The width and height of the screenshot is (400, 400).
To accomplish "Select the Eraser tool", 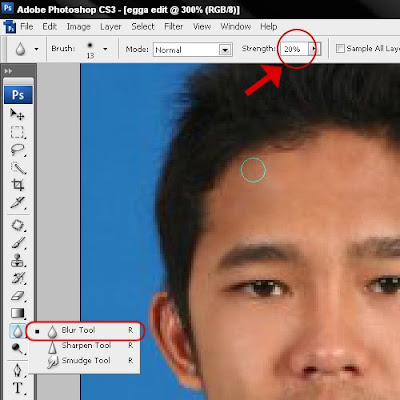I will click(18, 295).
